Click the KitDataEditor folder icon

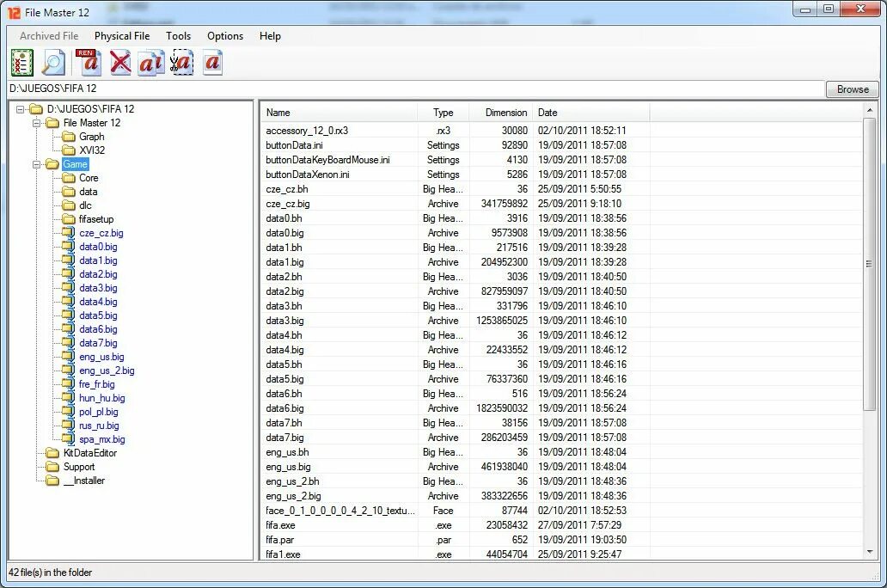pyautogui.click(x=52, y=453)
